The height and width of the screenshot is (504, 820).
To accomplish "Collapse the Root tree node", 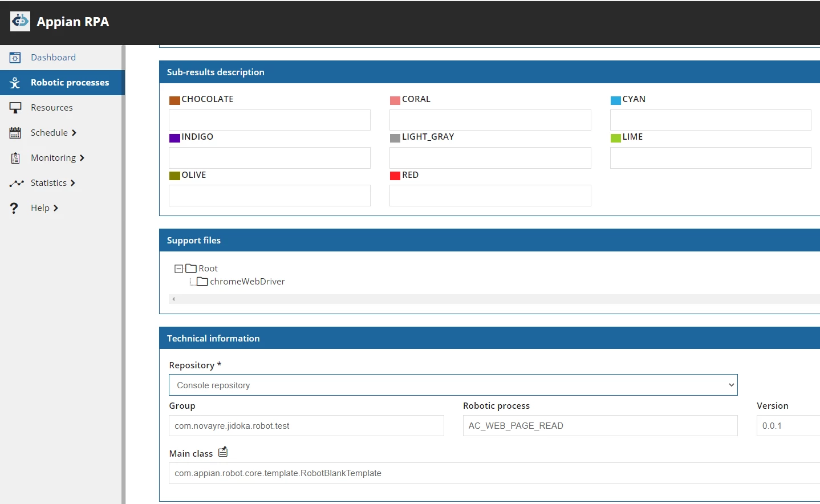I will pyautogui.click(x=178, y=269).
